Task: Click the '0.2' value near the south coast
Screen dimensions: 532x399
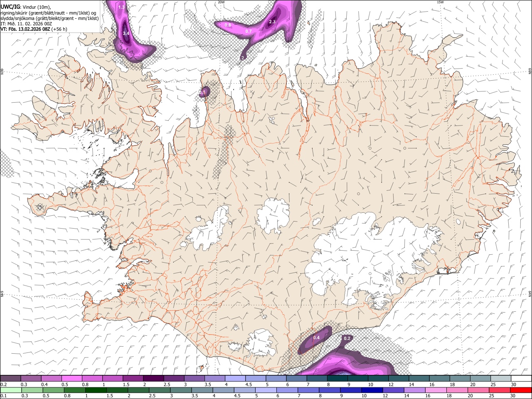Action: click(347, 338)
